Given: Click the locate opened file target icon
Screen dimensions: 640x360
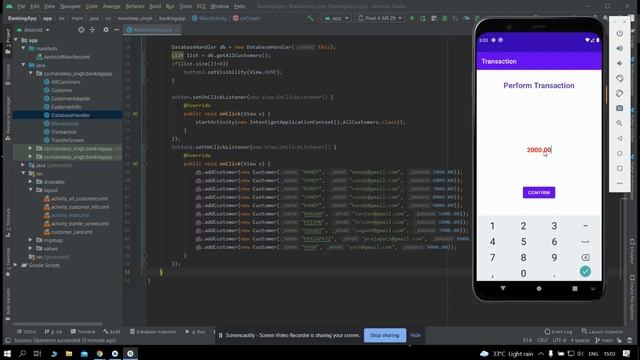Looking at the screenshot, I should pyautogui.click(x=81, y=30).
